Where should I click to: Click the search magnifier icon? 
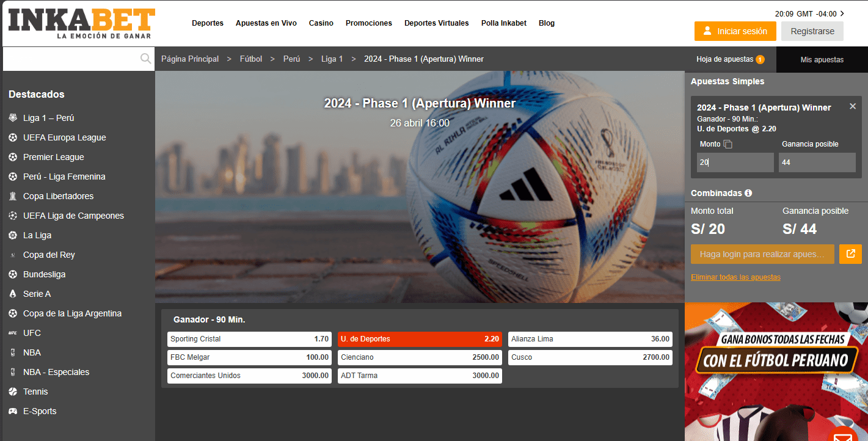145,59
